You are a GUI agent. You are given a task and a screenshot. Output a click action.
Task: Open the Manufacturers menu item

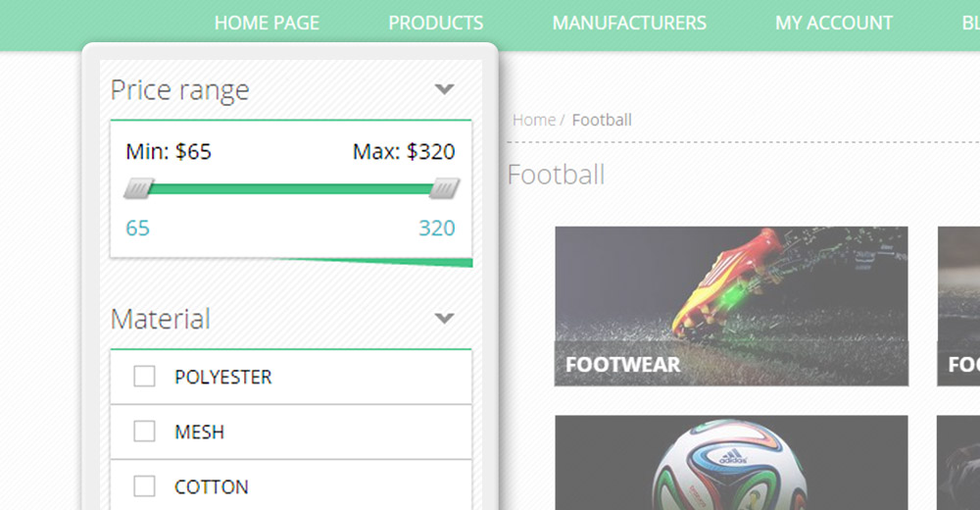click(x=629, y=23)
